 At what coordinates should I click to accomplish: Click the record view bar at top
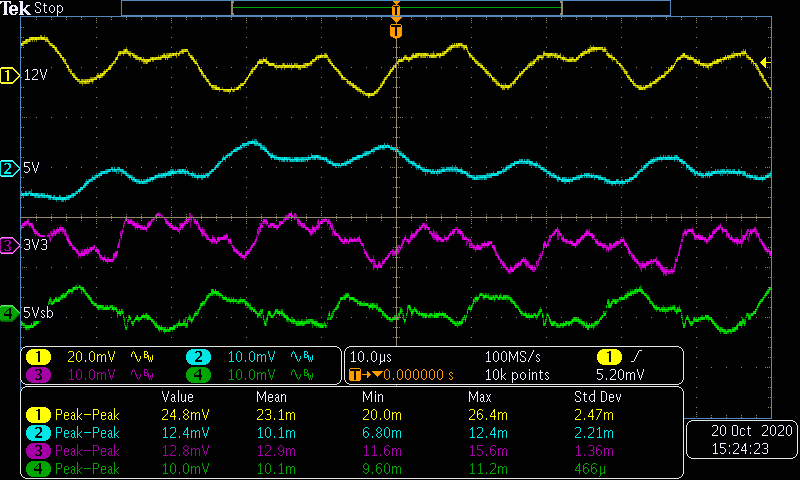396,8
